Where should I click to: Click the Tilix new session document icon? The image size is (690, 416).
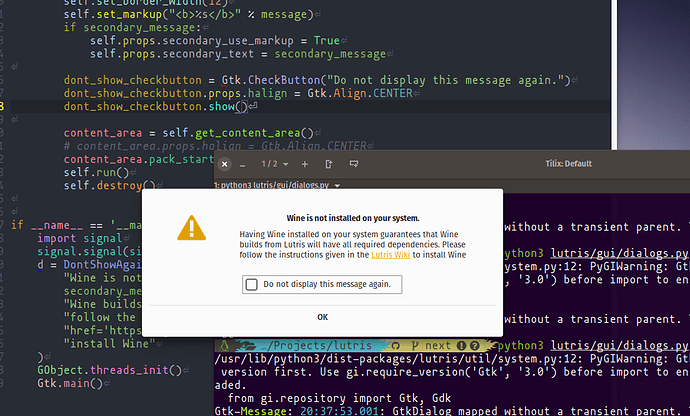[x=329, y=164]
